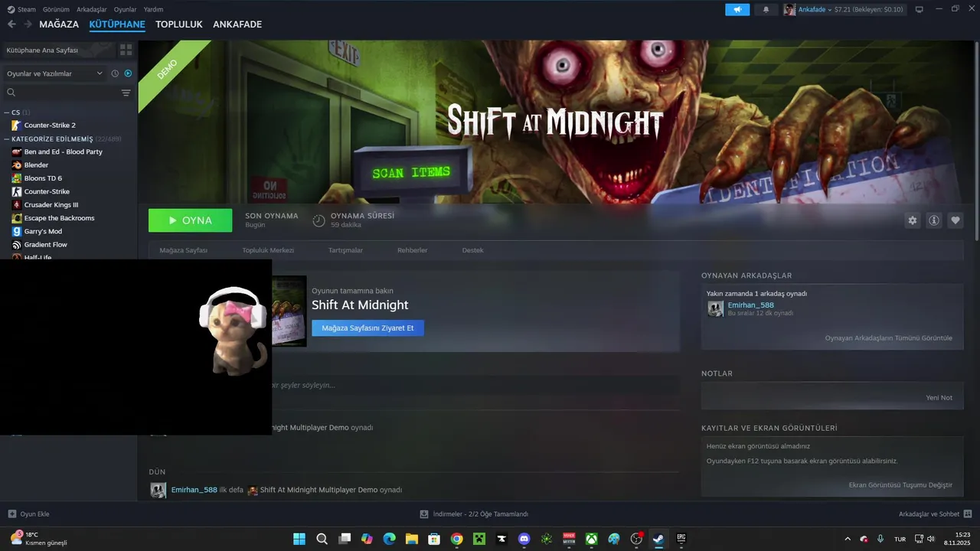Open Epic Games Launcher from taskbar
This screenshot has height=551, width=980.
coord(681,539)
